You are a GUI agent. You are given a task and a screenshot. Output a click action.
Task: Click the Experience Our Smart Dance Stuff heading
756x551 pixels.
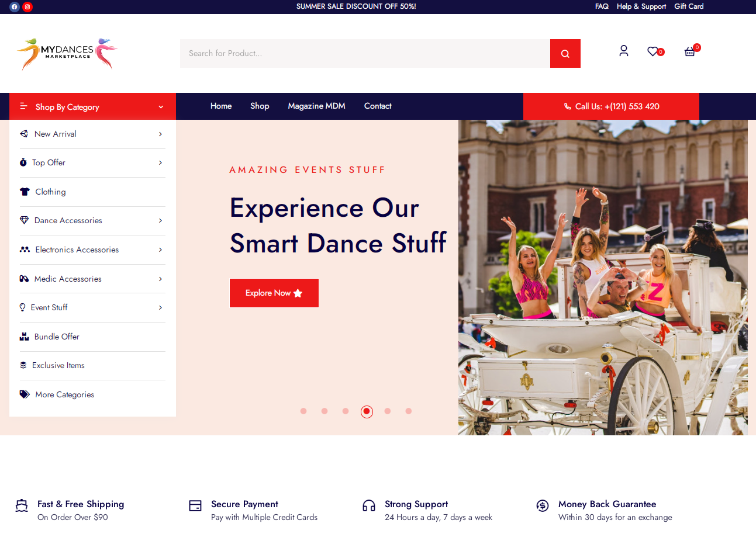pos(338,226)
